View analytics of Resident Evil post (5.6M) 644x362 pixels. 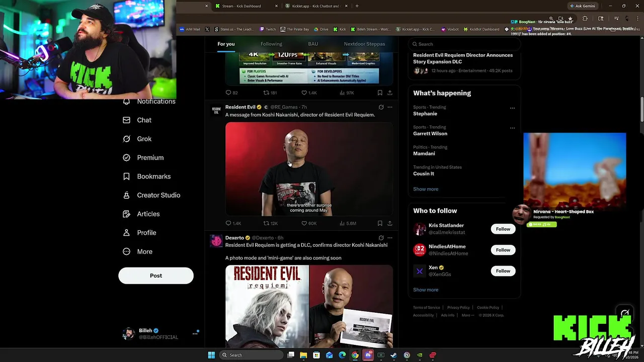coord(348,223)
